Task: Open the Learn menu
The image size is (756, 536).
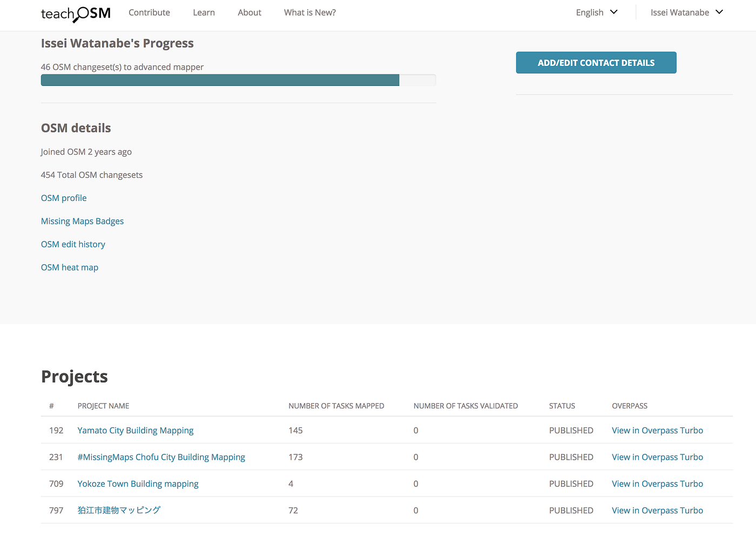Action: click(204, 12)
